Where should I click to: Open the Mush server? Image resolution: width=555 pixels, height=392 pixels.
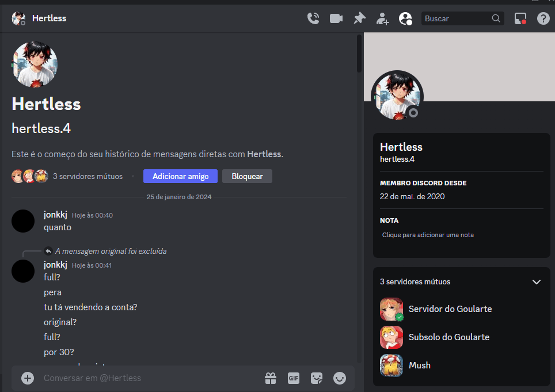coord(462,366)
